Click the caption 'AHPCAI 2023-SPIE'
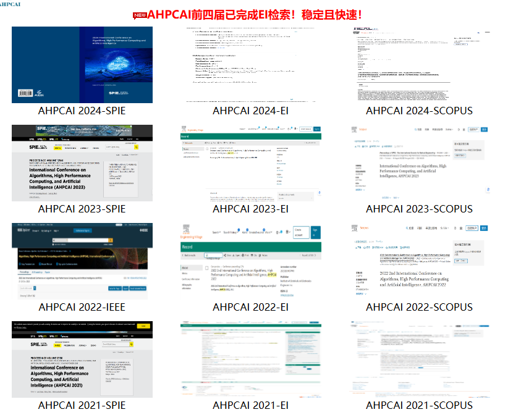Screen dimensions: 521x420 point(82,209)
